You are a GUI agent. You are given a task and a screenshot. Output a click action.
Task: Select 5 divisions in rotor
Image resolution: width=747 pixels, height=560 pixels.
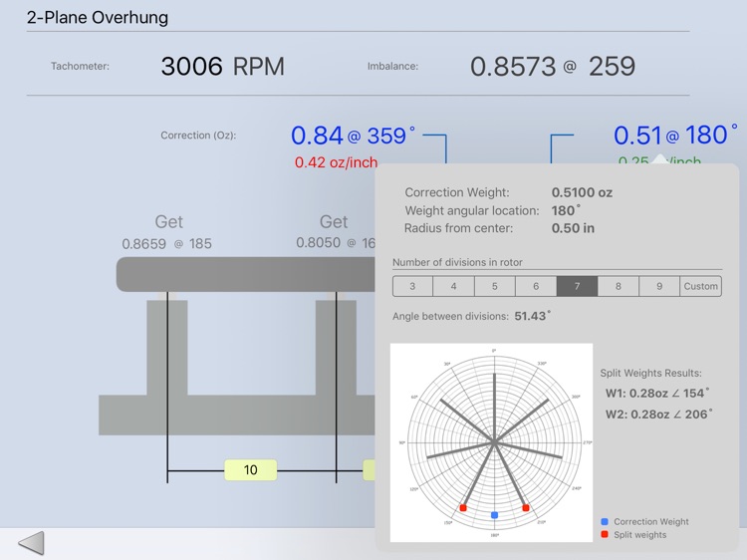pyautogui.click(x=494, y=286)
